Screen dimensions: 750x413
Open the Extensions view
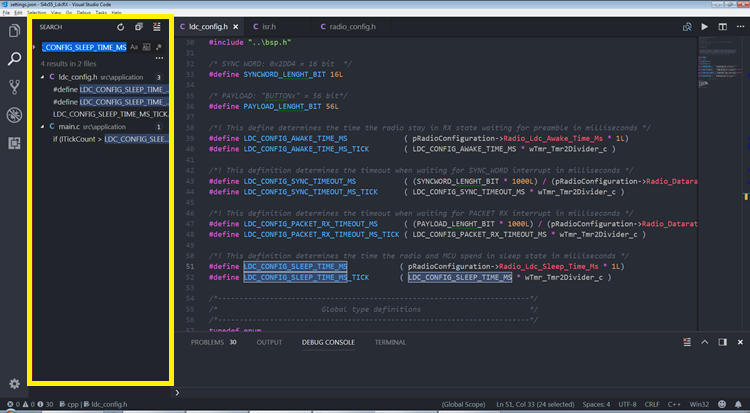15,143
